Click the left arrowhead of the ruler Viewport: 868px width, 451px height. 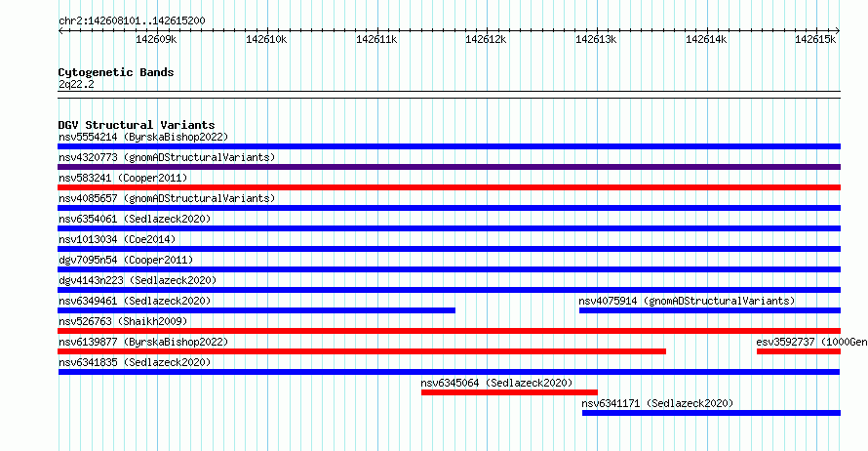tap(60, 30)
